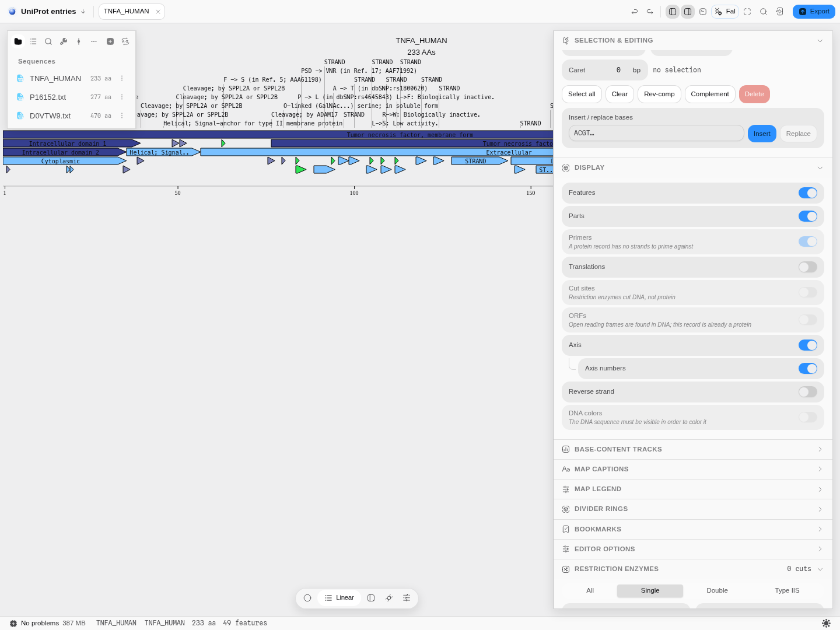840x630 pixels.
Task: Click the A-Z sort icon in the sidebar
Action: (125, 41)
